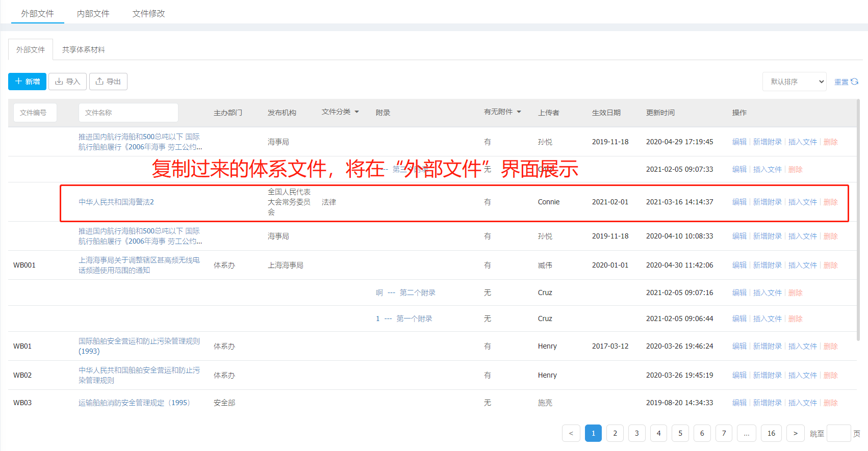Go to page 4
Image resolution: width=868 pixels, height=451 pixels.
(x=658, y=433)
